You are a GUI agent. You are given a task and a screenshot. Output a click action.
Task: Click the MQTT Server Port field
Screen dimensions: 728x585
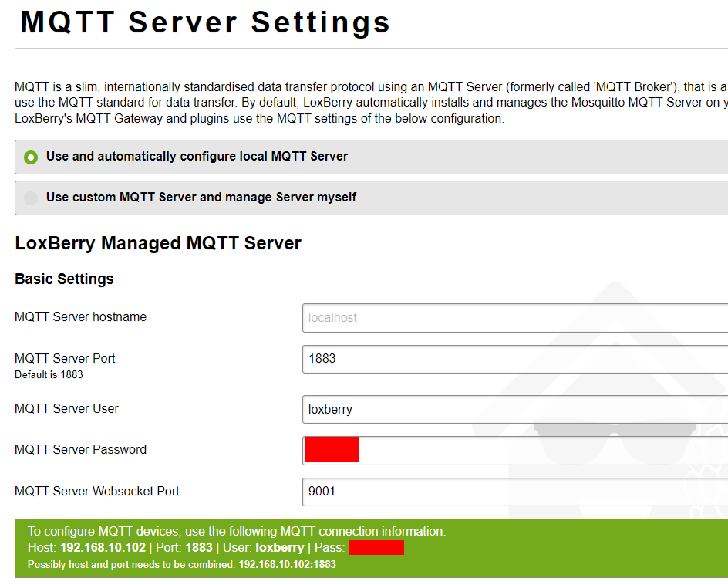[x=515, y=359]
